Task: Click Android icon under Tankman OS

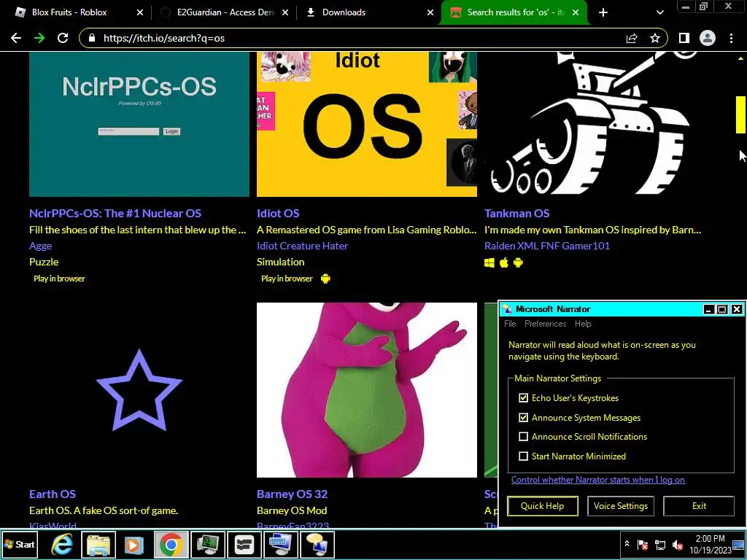Action: 519,262
